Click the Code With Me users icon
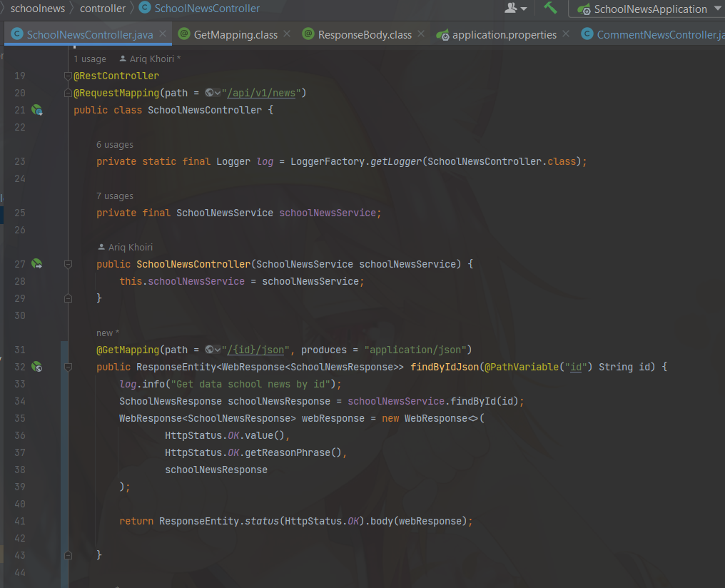The width and height of the screenshot is (725, 588). 511,8
